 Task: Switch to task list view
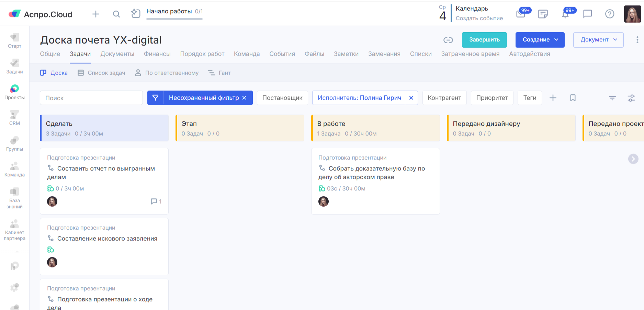(101, 73)
